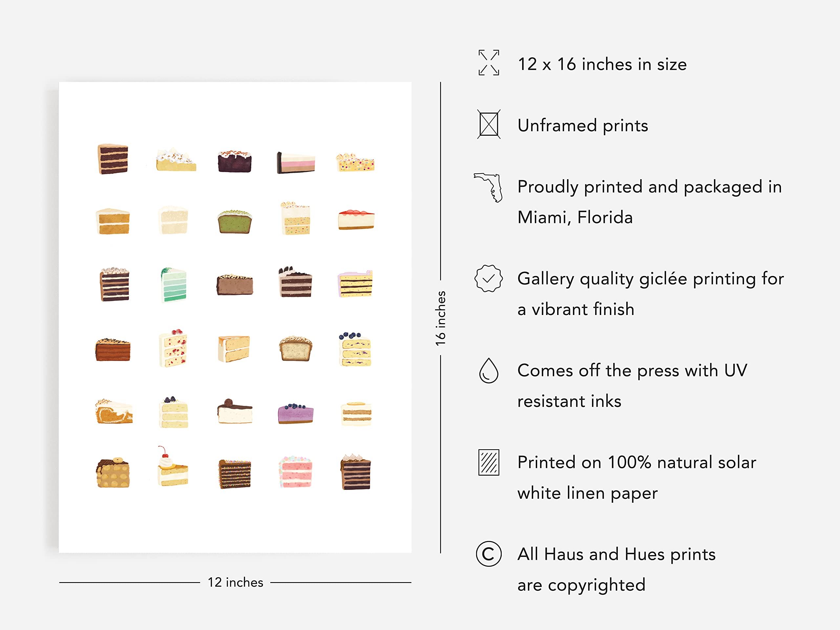Click the expand-arrows size icon
840x630 pixels.
pyautogui.click(x=488, y=63)
